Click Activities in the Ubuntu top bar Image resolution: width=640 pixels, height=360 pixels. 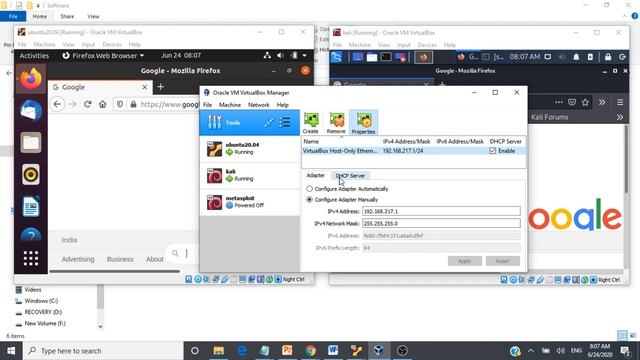[34, 56]
